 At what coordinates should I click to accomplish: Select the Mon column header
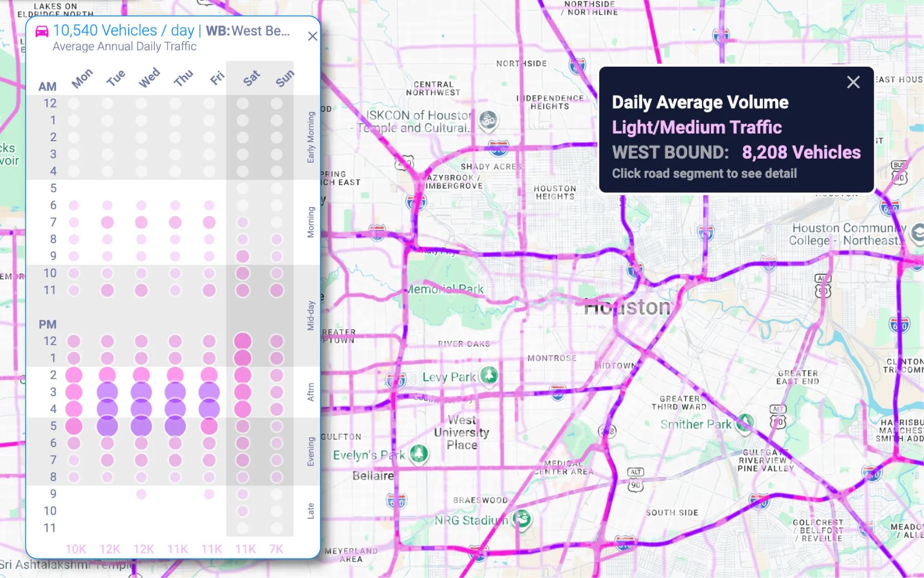82,78
